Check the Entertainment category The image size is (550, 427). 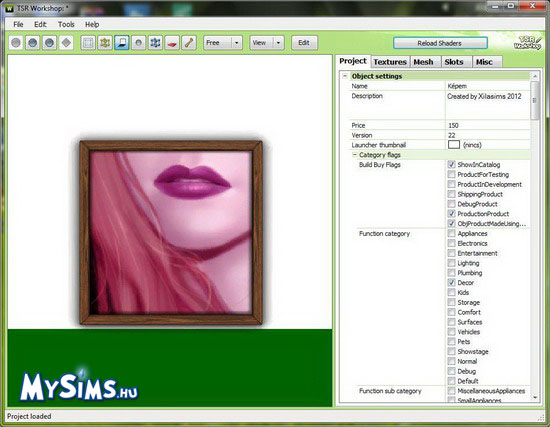(x=452, y=253)
